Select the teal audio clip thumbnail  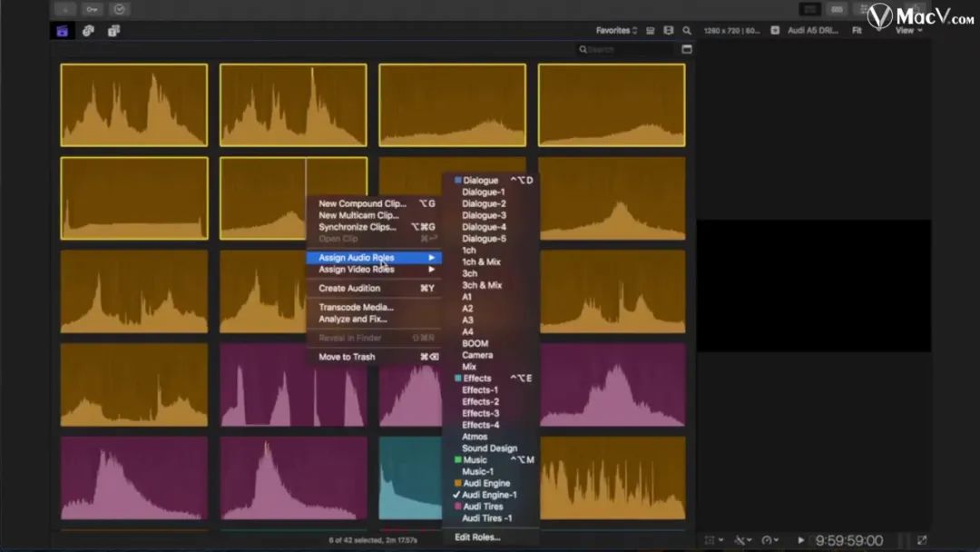(410, 478)
